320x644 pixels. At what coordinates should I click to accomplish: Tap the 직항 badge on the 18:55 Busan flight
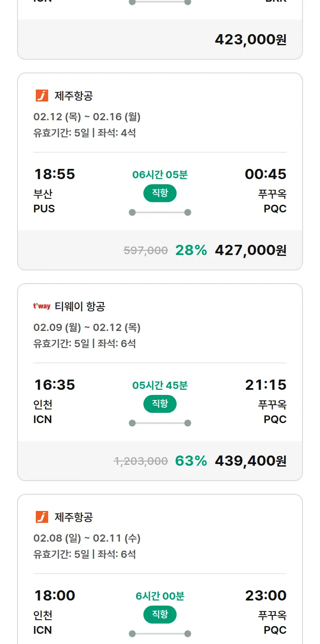click(160, 193)
